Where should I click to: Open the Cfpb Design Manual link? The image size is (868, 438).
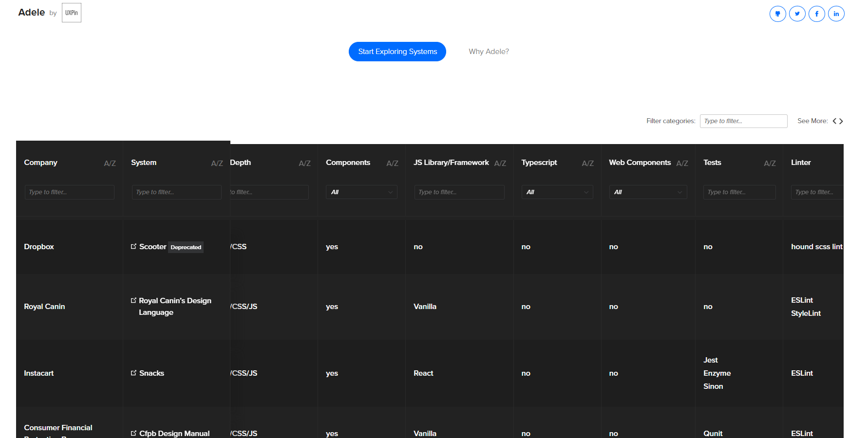click(x=174, y=433)
